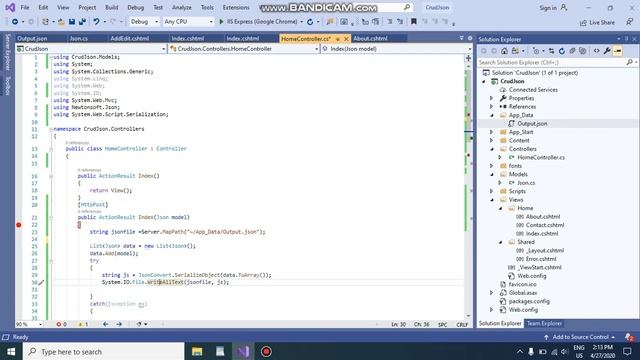Expand the References node
This screenshot has width=640, height=360.
pyautogui.click(x=491, y=107)
